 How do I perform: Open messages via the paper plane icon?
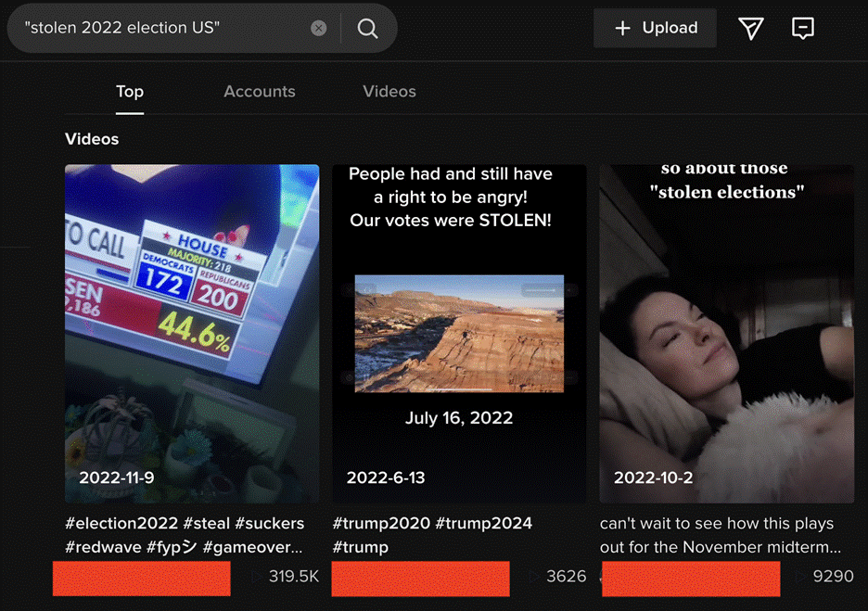pos(751,29)
